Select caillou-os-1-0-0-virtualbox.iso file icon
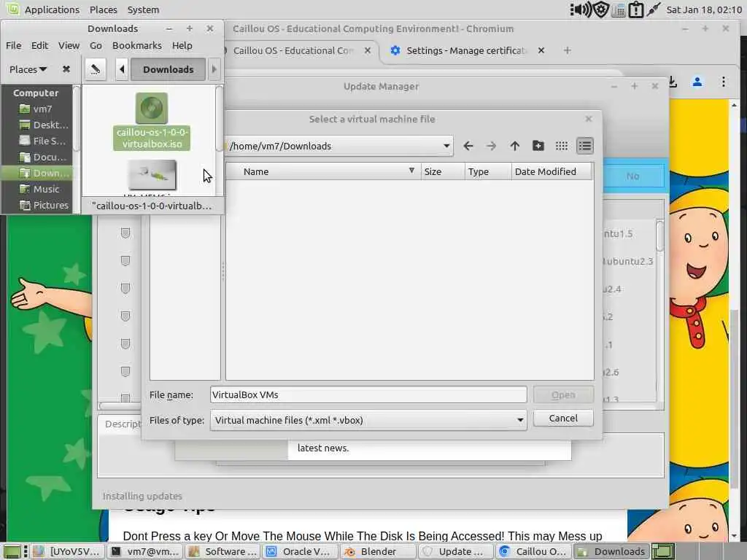747x560 pixels. 152,109
